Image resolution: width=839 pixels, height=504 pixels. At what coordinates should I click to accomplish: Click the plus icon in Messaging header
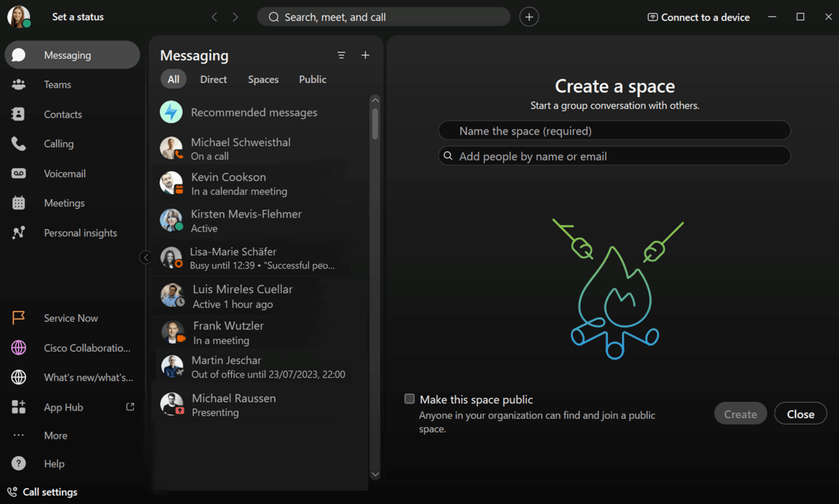365,55
